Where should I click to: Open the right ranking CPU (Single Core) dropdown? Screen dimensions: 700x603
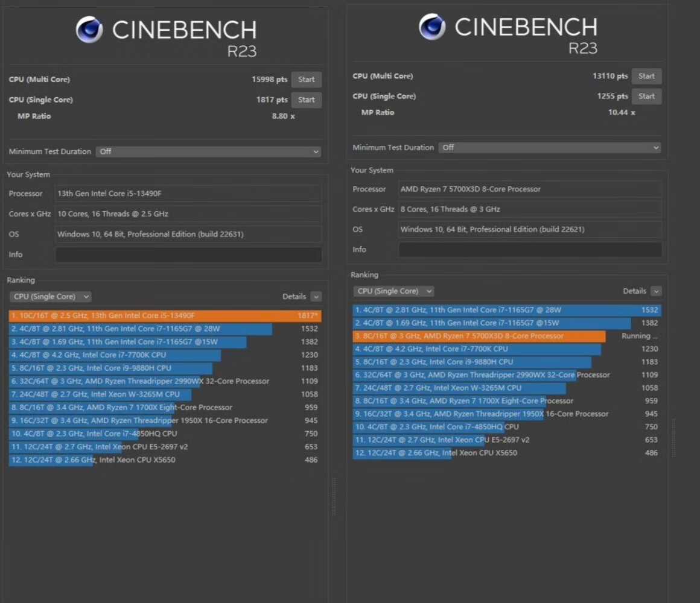(x=393, y=291)
